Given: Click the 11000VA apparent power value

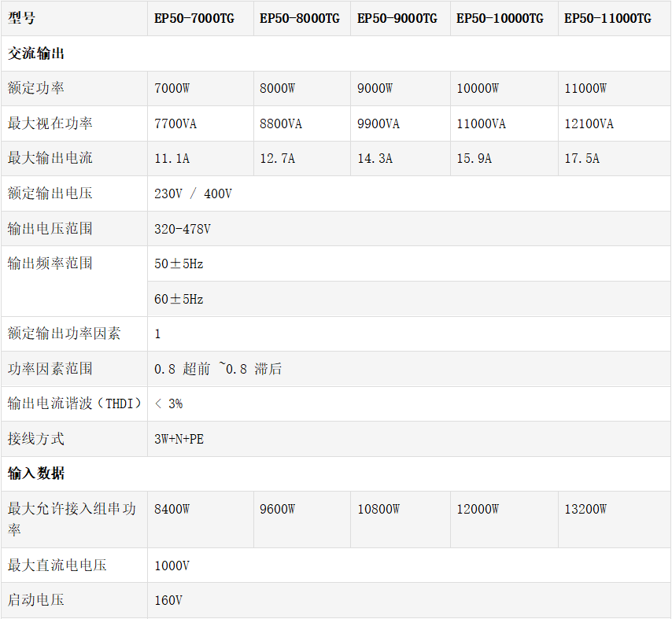Looking at the screenshot, I should (481, 124).
